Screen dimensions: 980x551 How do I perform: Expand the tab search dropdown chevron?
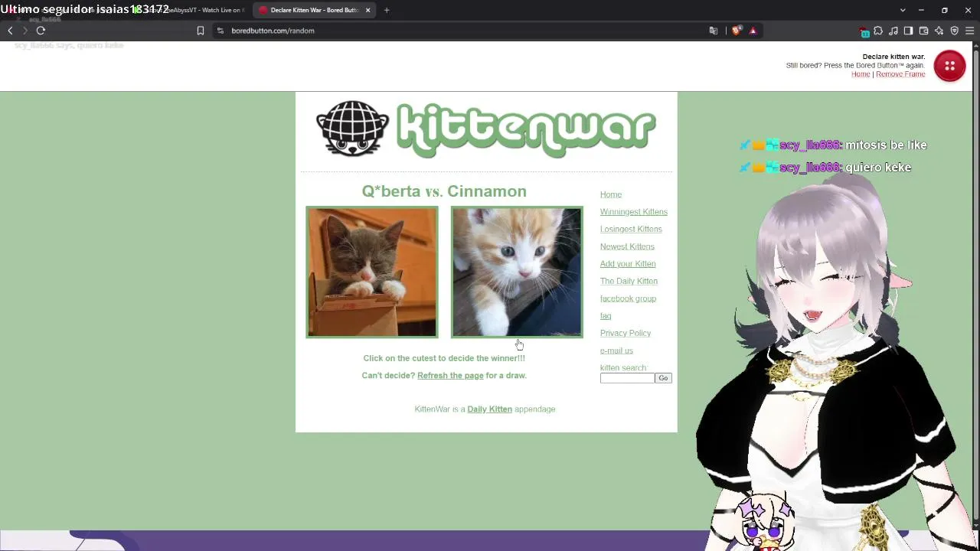903,10
